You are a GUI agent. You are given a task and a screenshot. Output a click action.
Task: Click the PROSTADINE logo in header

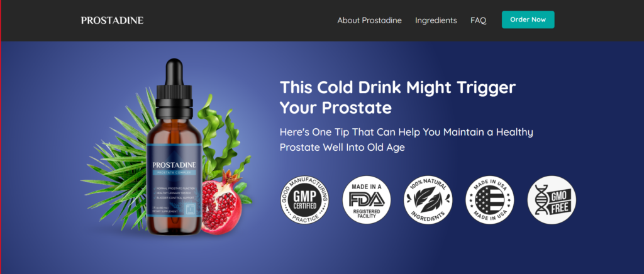tap(112, 20)
